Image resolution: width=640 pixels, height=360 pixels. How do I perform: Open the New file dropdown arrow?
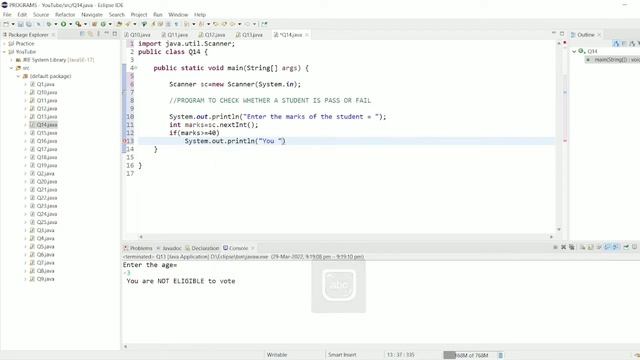13,24
